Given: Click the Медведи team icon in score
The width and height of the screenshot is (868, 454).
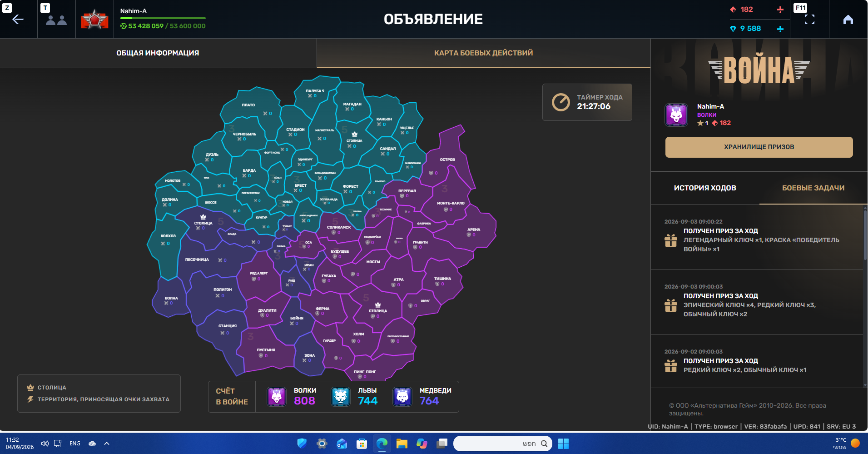Looking at the screenshot, I should [402, 397].
